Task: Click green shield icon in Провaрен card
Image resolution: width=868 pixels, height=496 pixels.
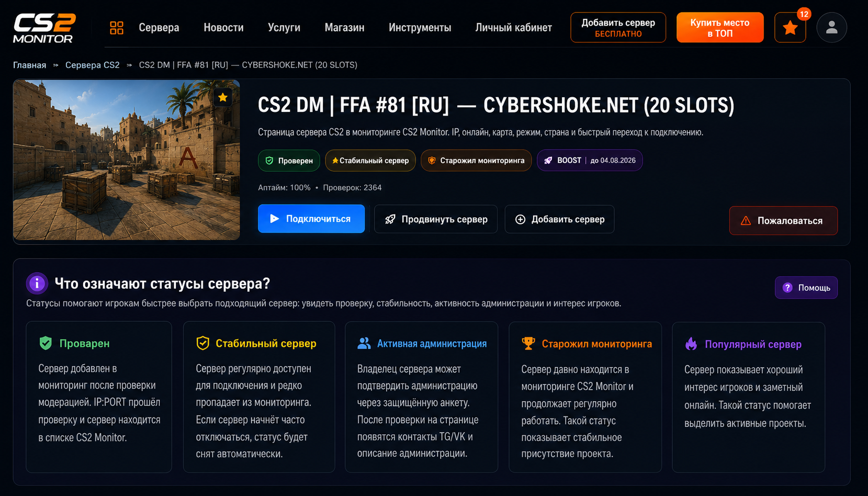Action: click(46, 343)
